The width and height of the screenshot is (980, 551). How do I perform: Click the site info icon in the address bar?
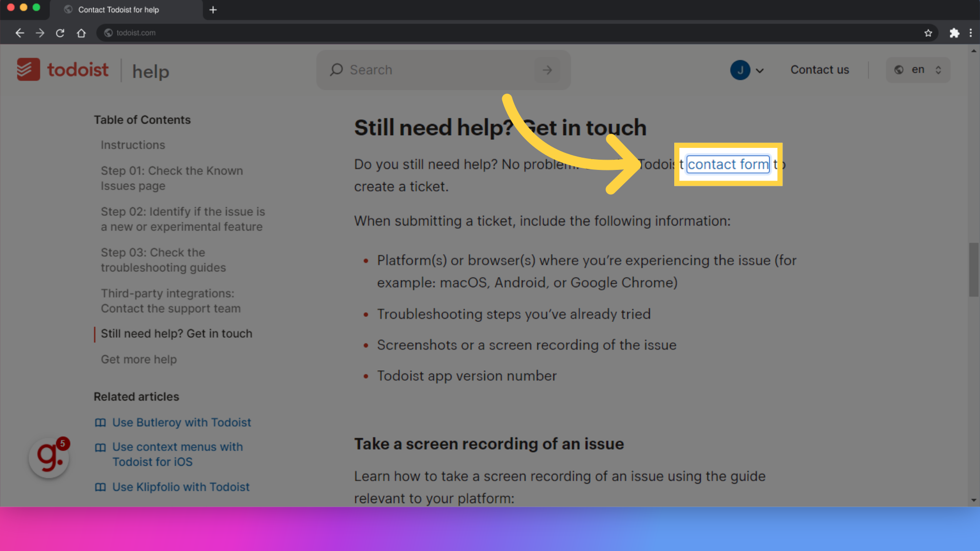[x=108, y=33]
